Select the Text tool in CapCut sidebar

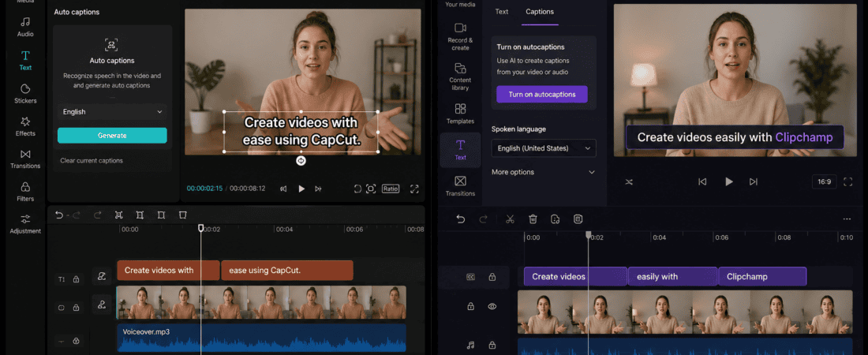pos(25,61)
